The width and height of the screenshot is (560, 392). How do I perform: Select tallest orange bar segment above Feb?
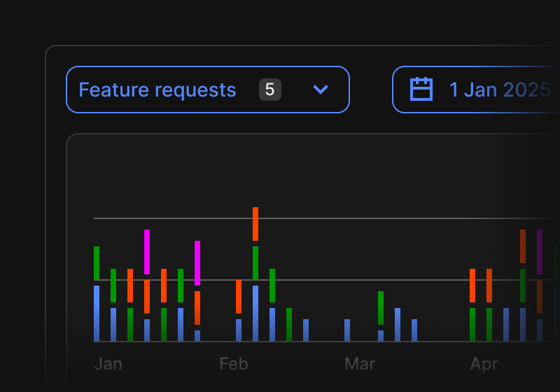point(255,224)
